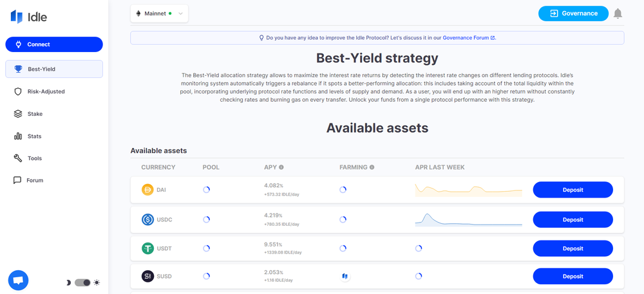Click the POOL column header

click(x=211, y=167)
